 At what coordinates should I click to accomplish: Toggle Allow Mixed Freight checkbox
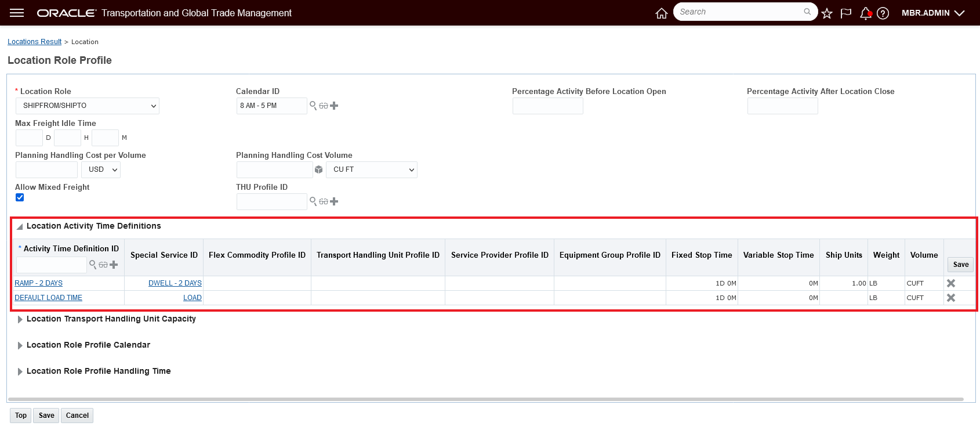pyautogui.click(x=20, y=197)
